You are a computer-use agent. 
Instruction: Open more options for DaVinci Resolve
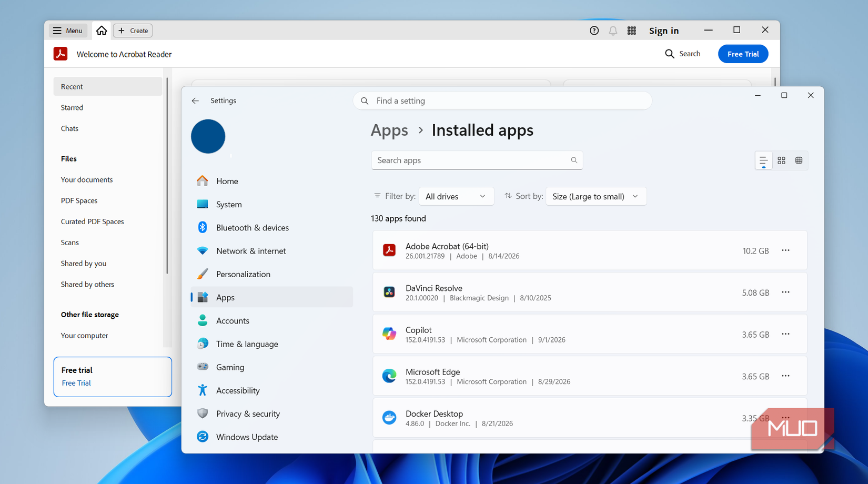coord(785,292)
